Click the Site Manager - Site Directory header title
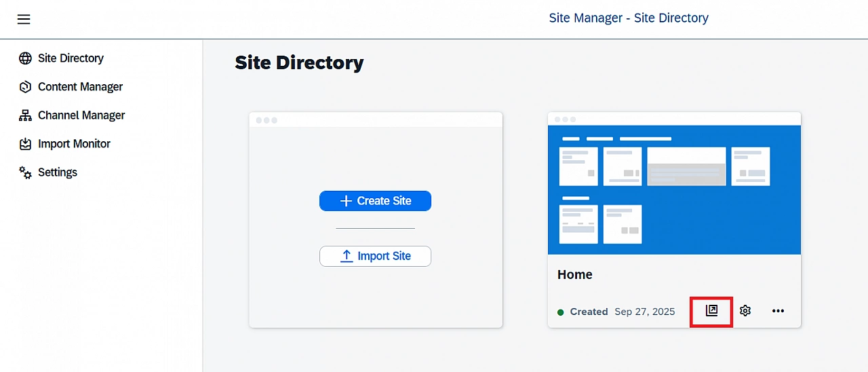Viewport: 868px width, 372px height. pos(629,18)
